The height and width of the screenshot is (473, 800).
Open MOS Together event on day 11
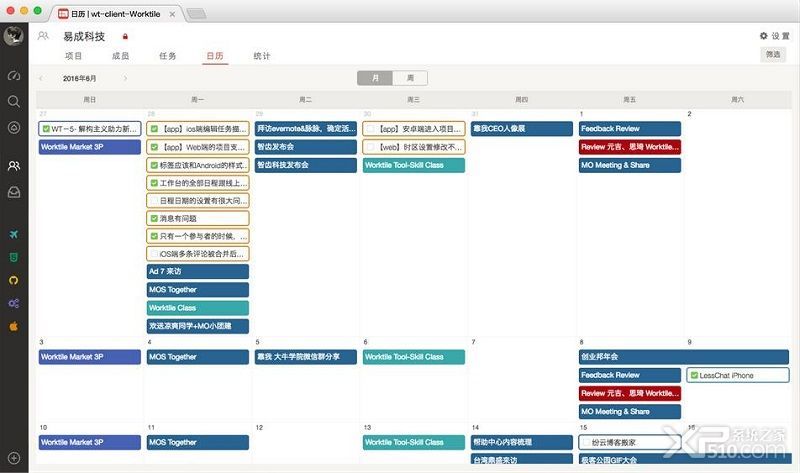coord(198,442)
